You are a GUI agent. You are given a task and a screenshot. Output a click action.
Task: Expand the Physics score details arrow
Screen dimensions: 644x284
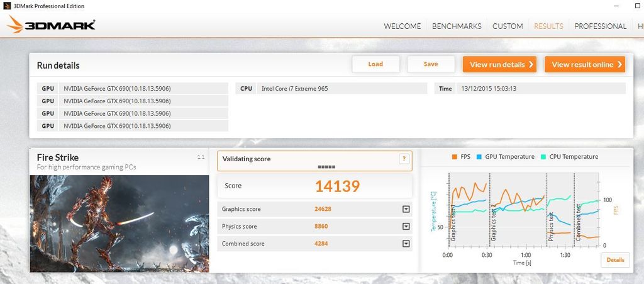[406, 227]
